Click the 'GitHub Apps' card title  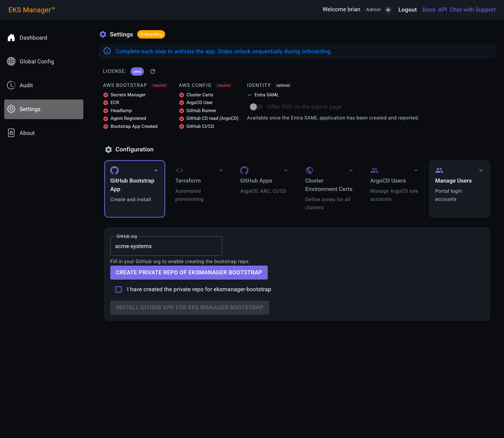tap(256, 181)
